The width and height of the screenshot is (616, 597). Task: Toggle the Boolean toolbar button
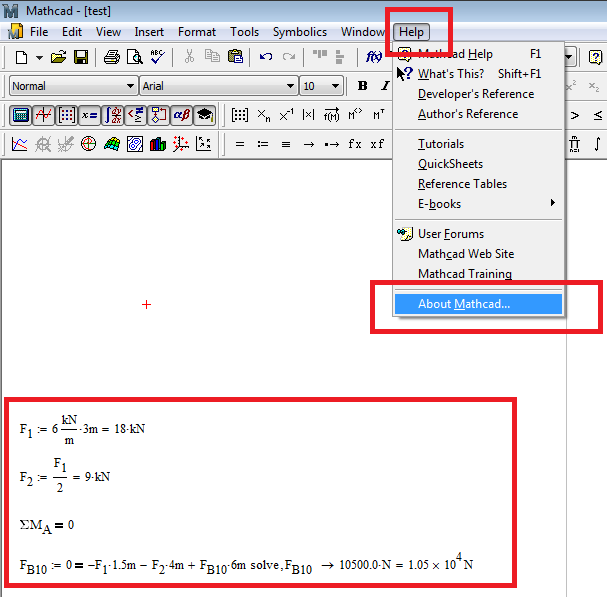coord(136,115)
